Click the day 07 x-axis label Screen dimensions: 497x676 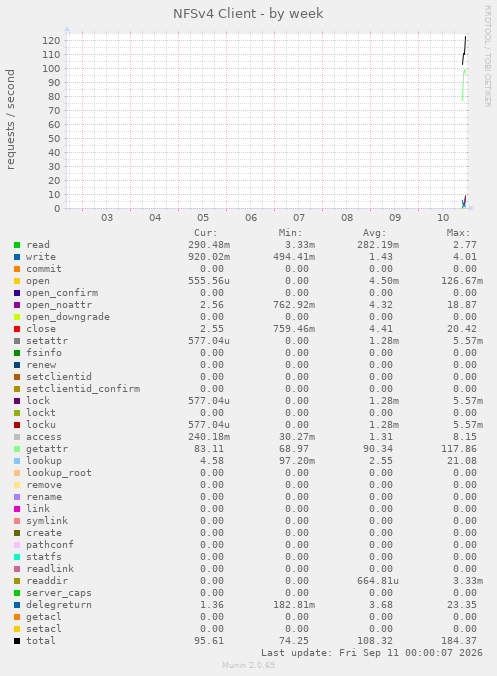pyautogui.click(x=299, y=218)
